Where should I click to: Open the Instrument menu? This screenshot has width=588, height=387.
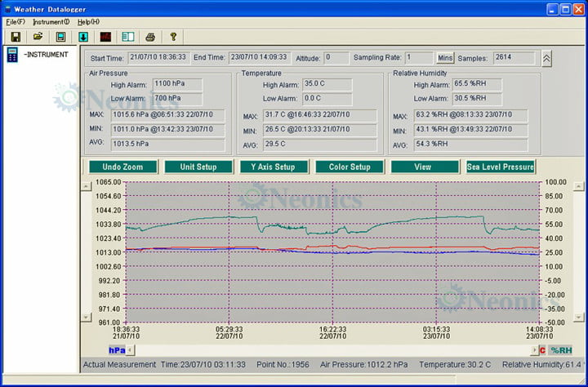tap(51, 22)
